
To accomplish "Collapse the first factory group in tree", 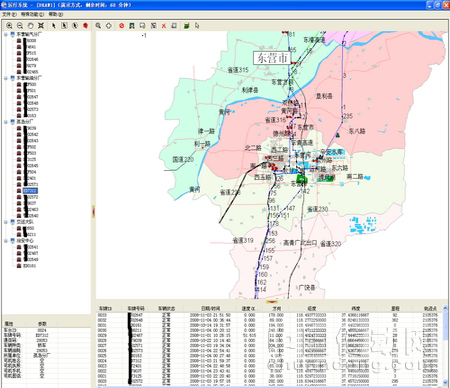I will coord(6,34).
